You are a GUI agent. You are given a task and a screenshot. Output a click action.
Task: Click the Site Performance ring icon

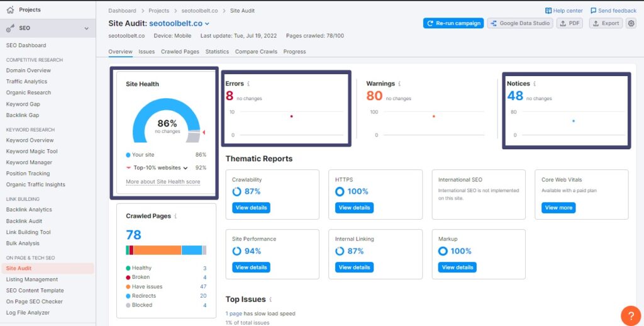click(236, 251)
